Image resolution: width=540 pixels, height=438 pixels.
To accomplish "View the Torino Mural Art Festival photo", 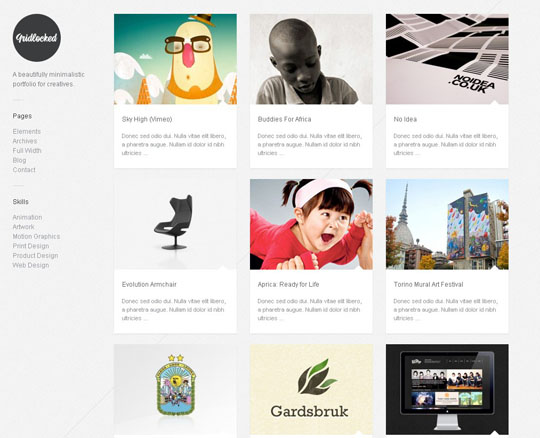I will pyautogui.click(x=447, y=224).
